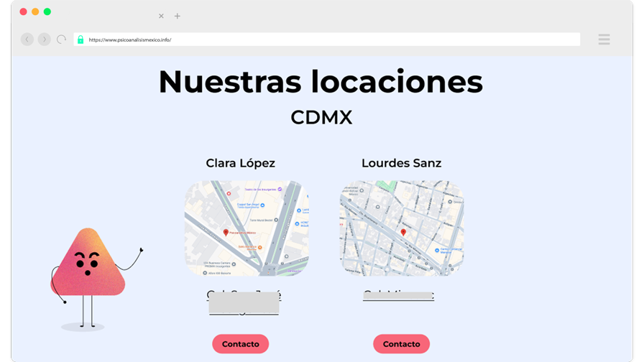
Task: Click the browser back arrow button
Action: click(27, 40)
